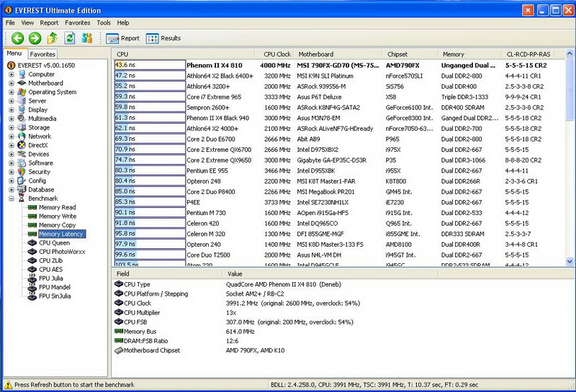Click the Up level arrow toolbar icon
576x392 pixels.
coord(52,38)
